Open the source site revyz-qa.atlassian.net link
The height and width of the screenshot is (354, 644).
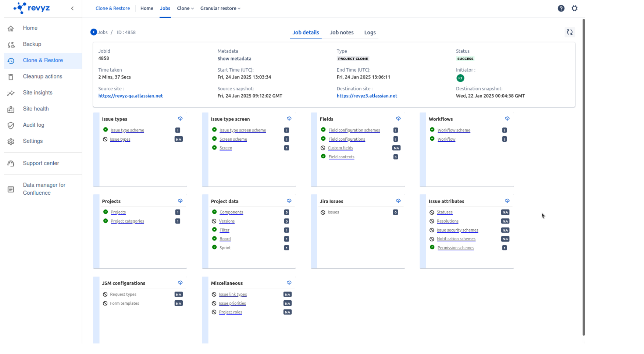(130, 96)
